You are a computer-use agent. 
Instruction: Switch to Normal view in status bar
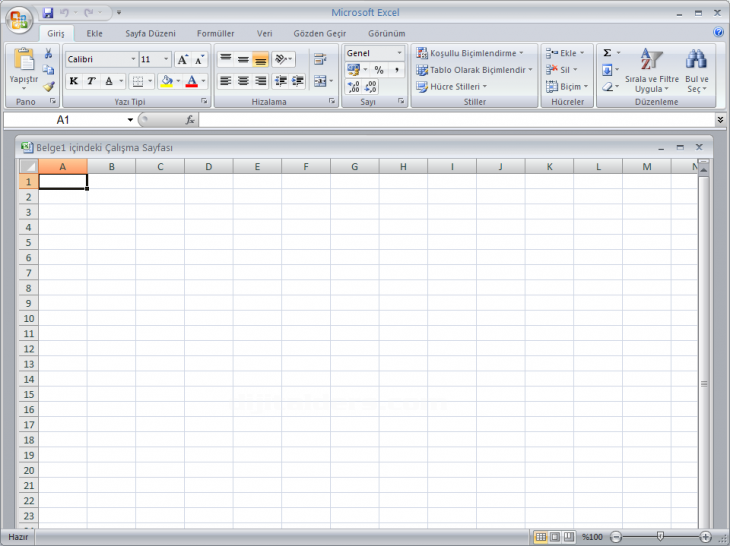click(x=541, y=537)
